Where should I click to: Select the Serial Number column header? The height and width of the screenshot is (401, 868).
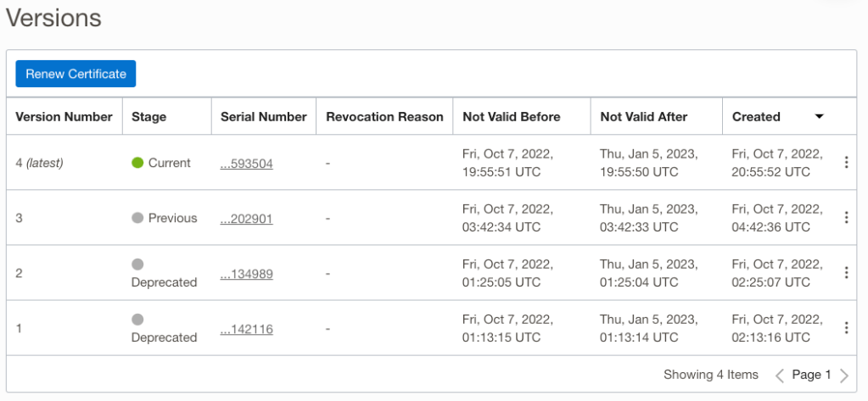pos(264,117)
